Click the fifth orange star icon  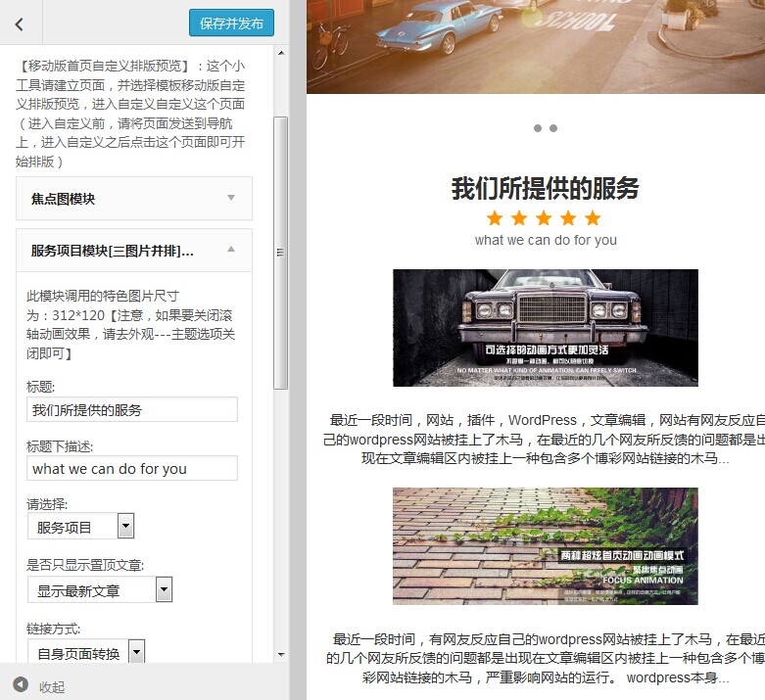pos(593,217)
